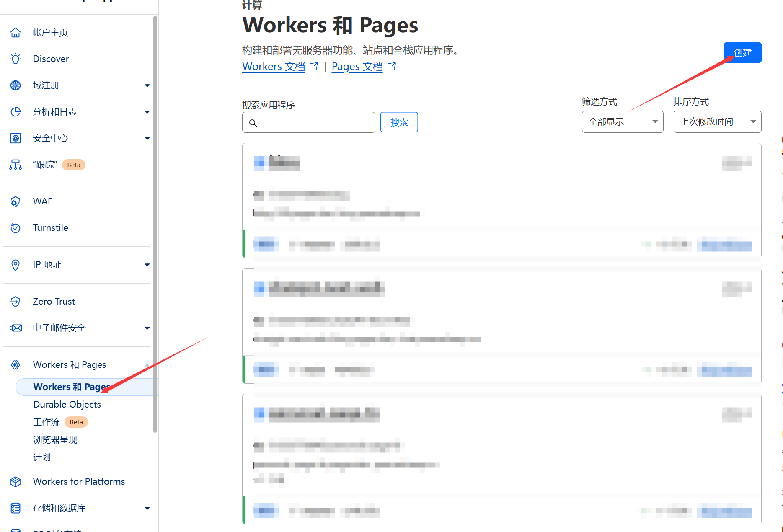783x532 pixels.
Task: Expand the 分析和日志 menu arrow
Action: (x=147, y=112)
